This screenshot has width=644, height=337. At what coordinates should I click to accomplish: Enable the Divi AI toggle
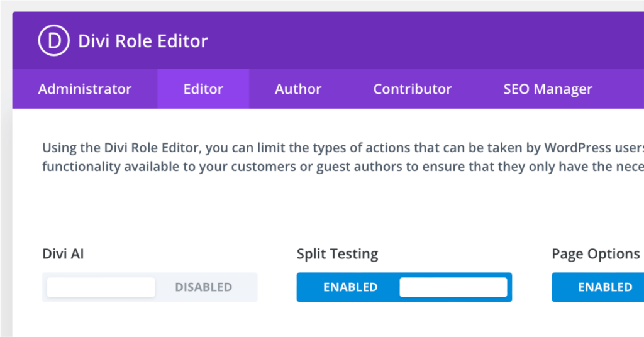pyautogui.click(x=150, y=287)
